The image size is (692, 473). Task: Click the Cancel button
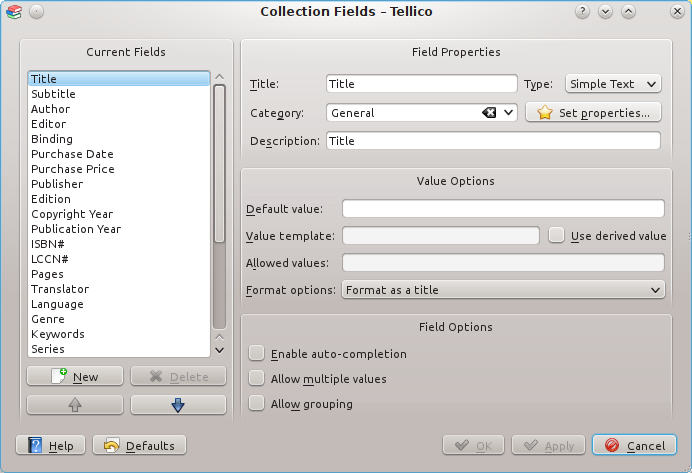coord(634,446)
